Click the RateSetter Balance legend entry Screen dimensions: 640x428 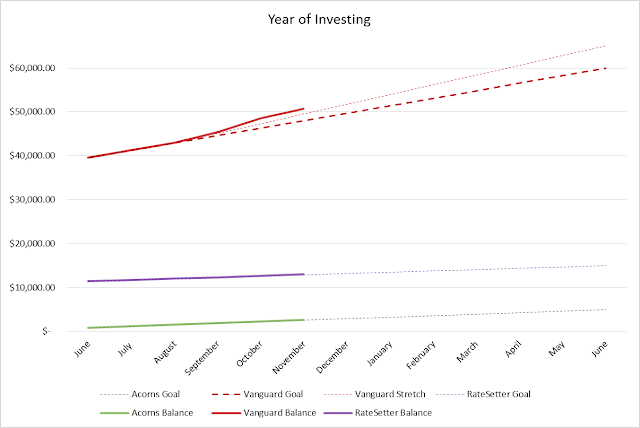click(378, 413)
